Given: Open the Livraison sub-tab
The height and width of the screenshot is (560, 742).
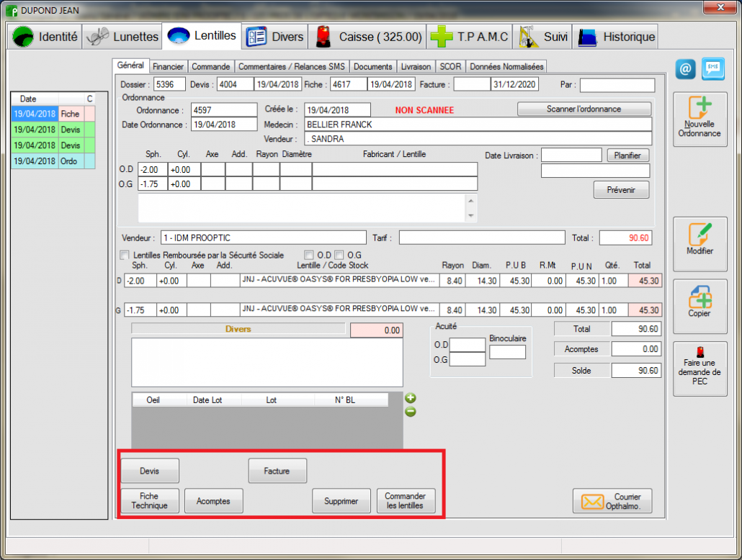Looking at the screenshot, I should click(416, 67).
